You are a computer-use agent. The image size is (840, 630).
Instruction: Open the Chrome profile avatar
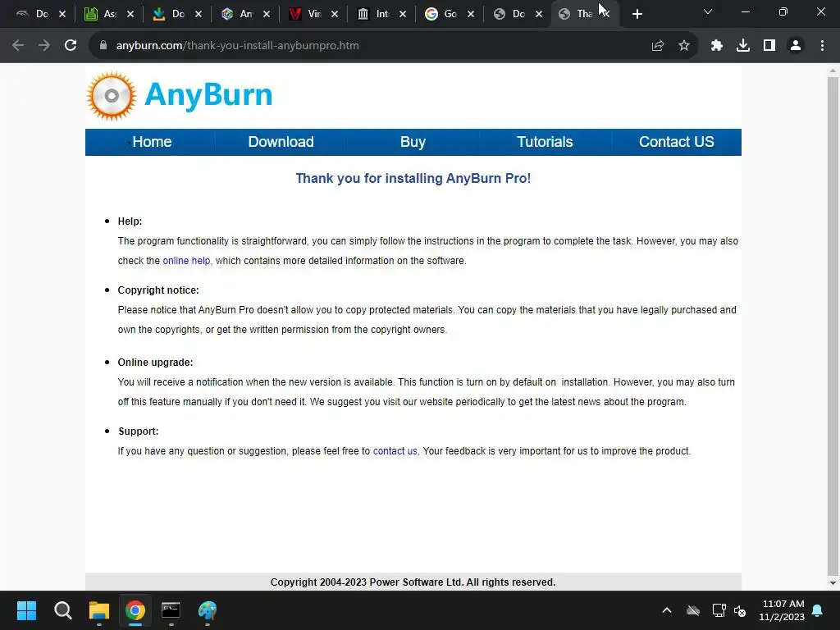pos(796,46)
